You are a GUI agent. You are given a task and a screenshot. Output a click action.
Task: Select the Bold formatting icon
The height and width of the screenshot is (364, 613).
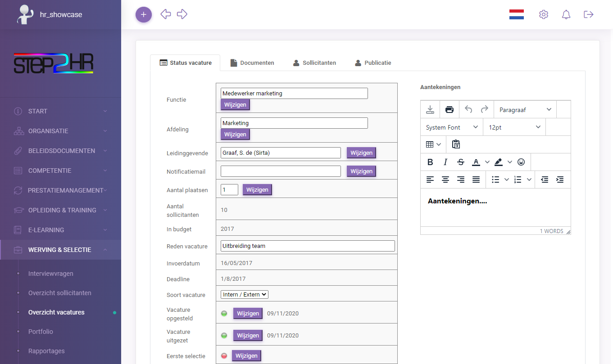(x=430, y=162)
